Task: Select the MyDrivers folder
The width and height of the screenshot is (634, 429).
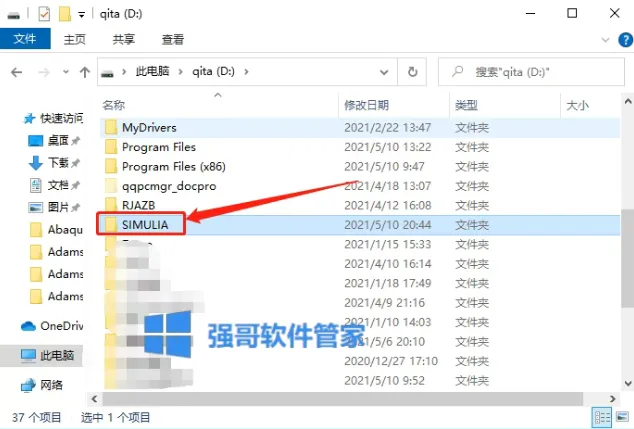Action: 360,128
